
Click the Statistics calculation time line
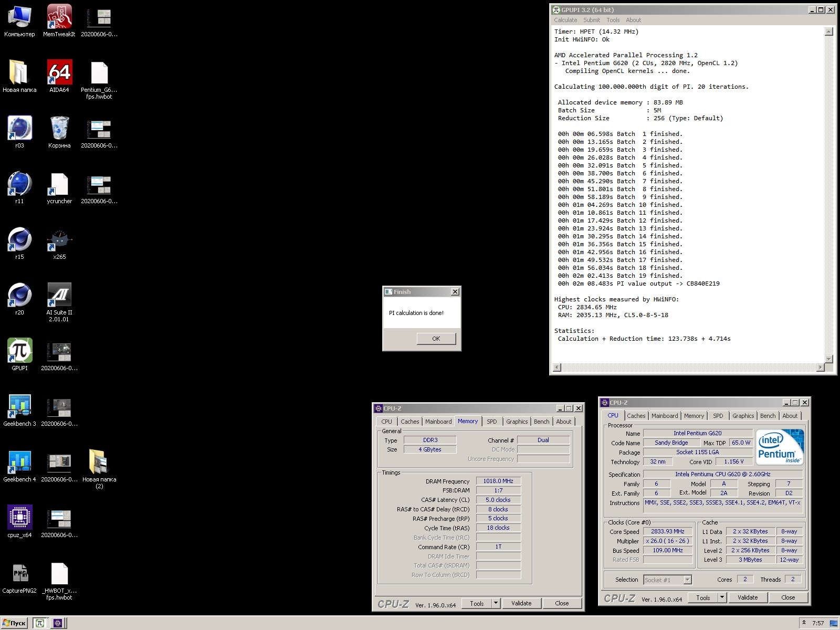[644, 339]
